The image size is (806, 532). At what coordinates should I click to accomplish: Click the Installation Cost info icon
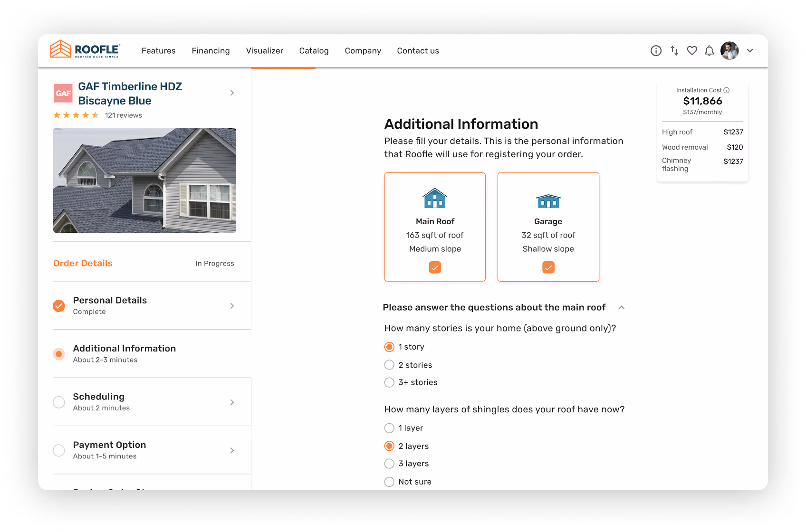click(727, 90)
